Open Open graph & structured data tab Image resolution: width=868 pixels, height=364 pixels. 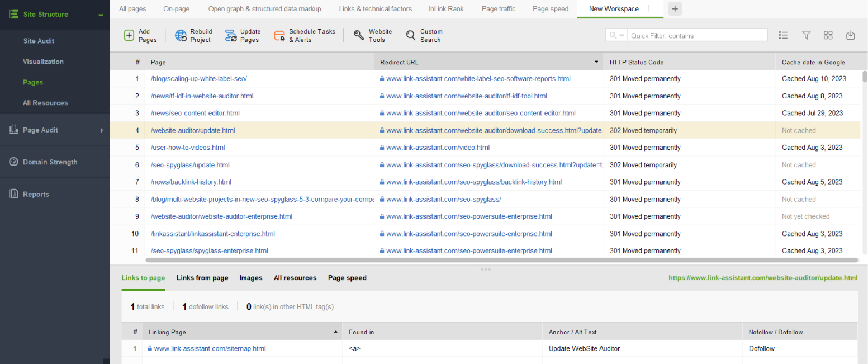[x=264, y=9]
